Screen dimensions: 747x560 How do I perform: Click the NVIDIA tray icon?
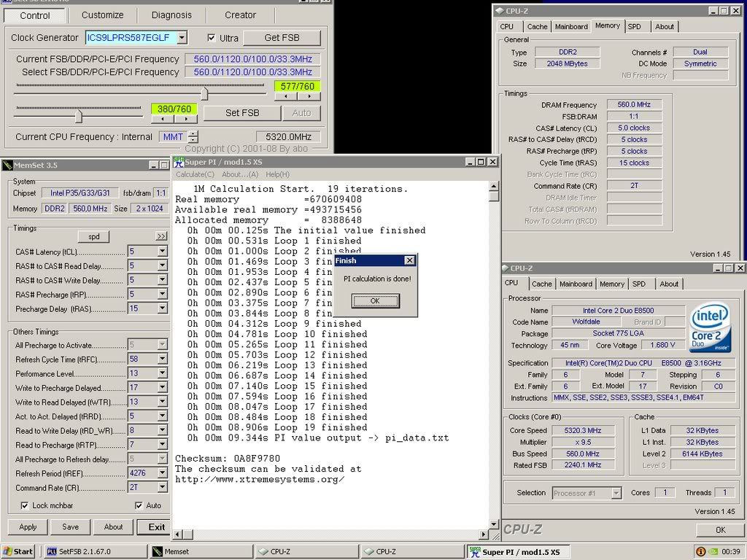pos(713,551)
